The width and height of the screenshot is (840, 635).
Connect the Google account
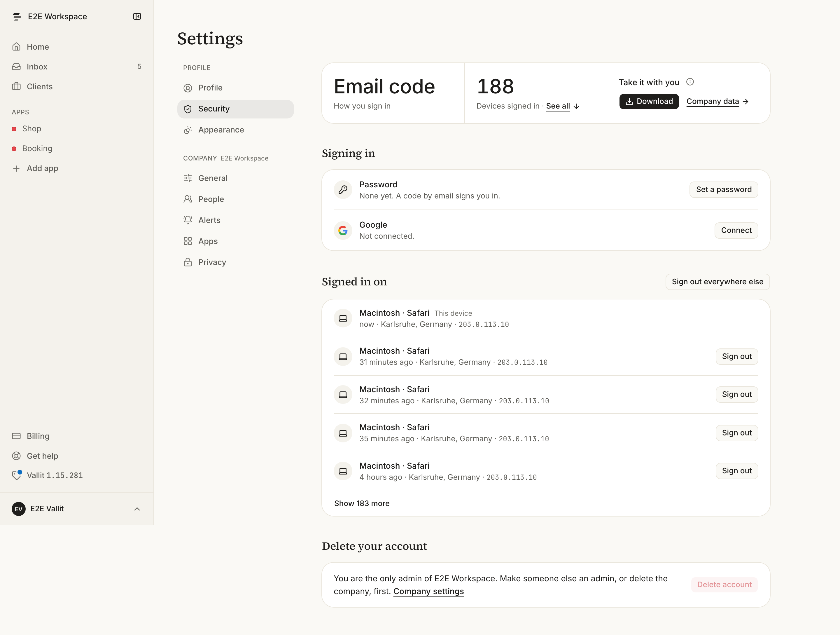tap(736, 230)
